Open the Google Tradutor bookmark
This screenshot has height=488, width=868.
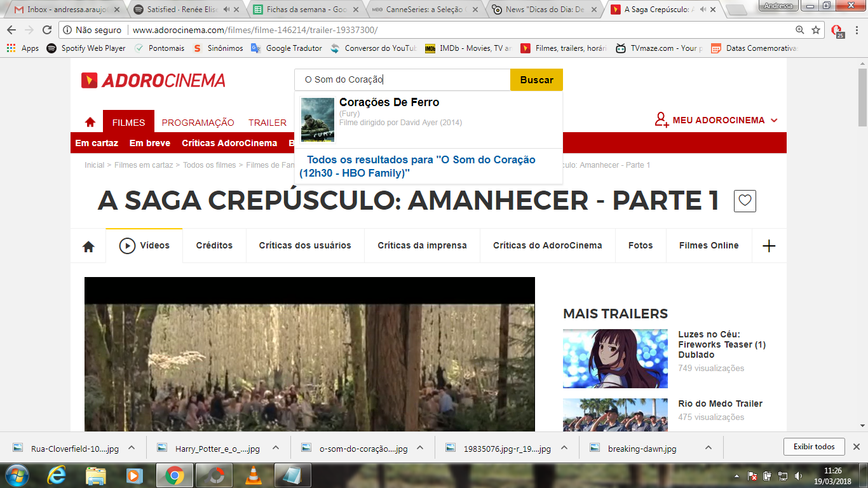tap(287, 48)
